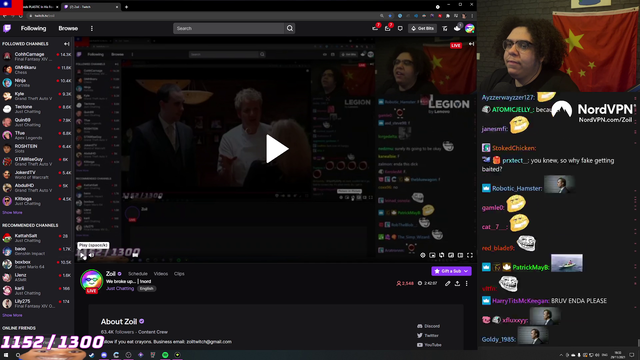The image size is (640, 360).
Task: Open the whispers chat bubble icon
Action: point(400,28)
